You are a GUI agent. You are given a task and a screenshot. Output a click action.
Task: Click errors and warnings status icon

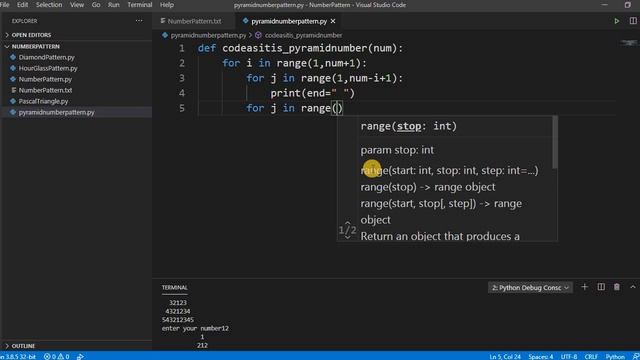(x=56, y=356)
